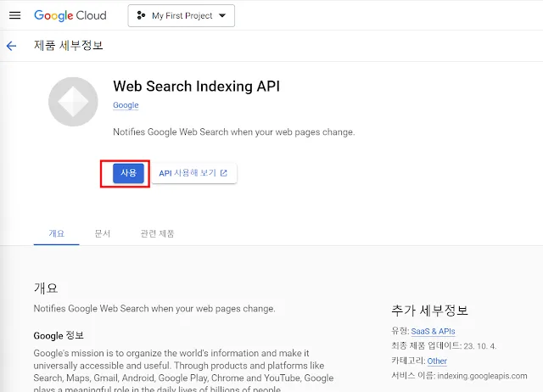
Task: Click the Web Search Indexing API logo
Action: coord(73,102)
